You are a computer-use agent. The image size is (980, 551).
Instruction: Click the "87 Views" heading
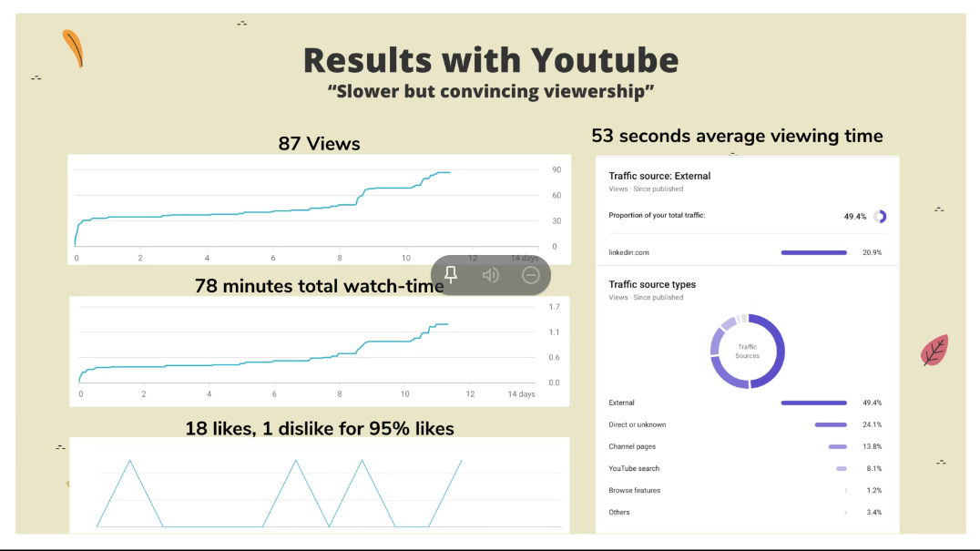(x=320, y=144)
